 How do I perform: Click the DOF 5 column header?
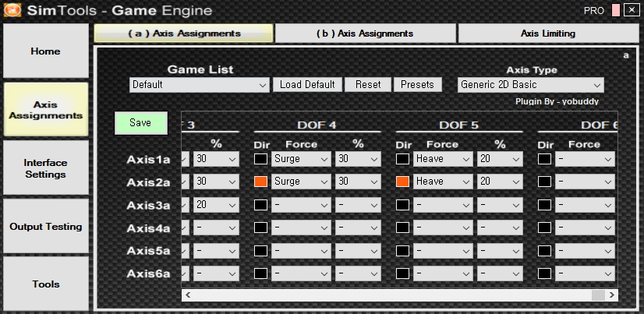[458, 125]
